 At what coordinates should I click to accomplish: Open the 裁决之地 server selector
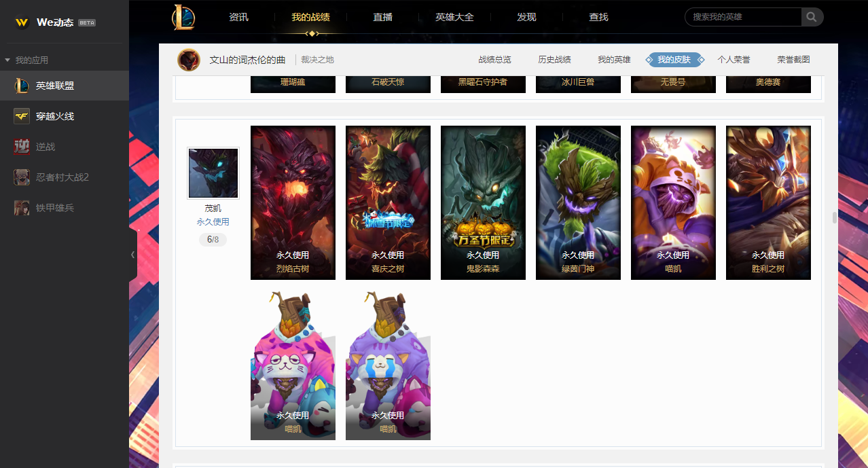318,60
